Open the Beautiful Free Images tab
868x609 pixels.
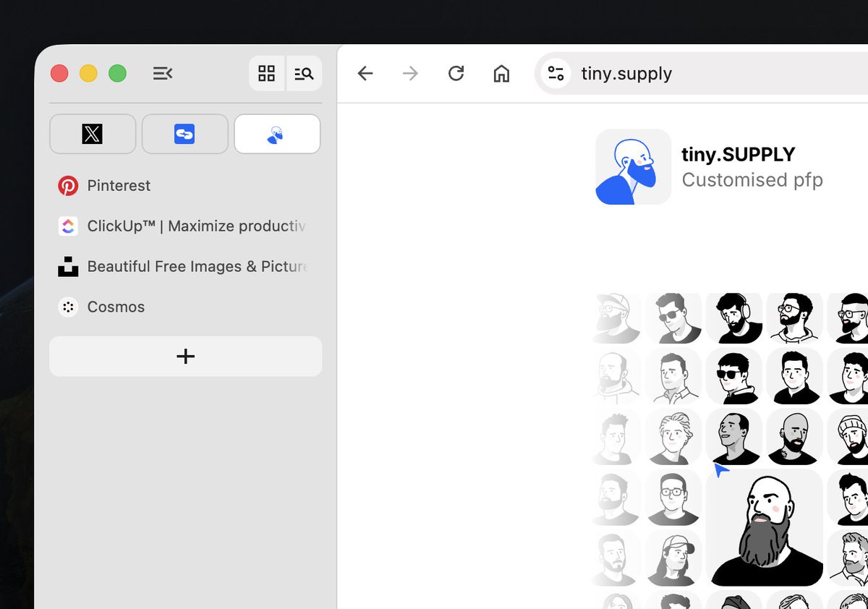[185, 267]
